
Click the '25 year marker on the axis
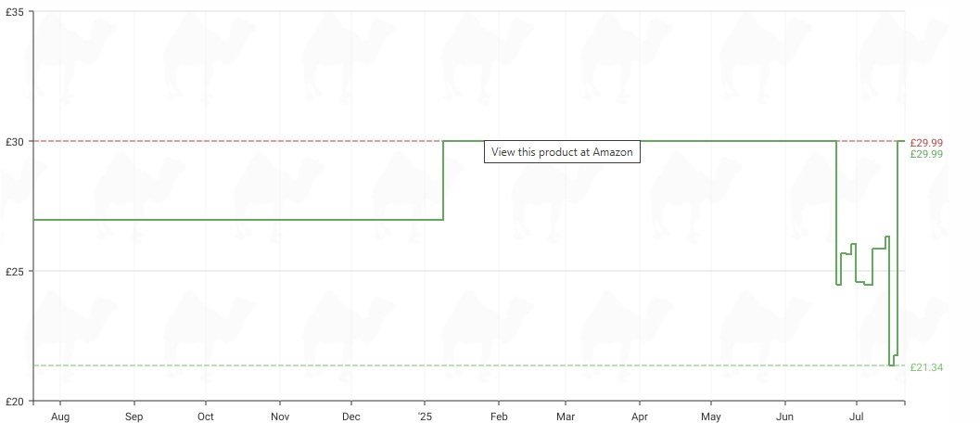pyautogui.click(x=425, y=417)
